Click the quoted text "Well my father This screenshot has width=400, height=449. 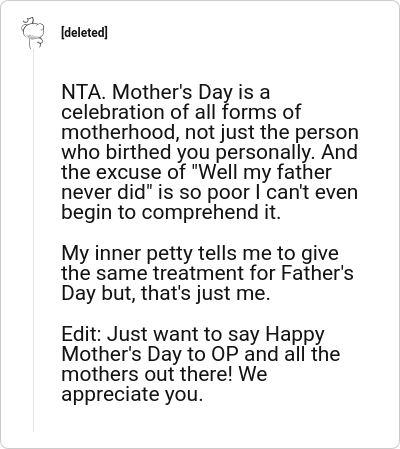tap(262, 172)
